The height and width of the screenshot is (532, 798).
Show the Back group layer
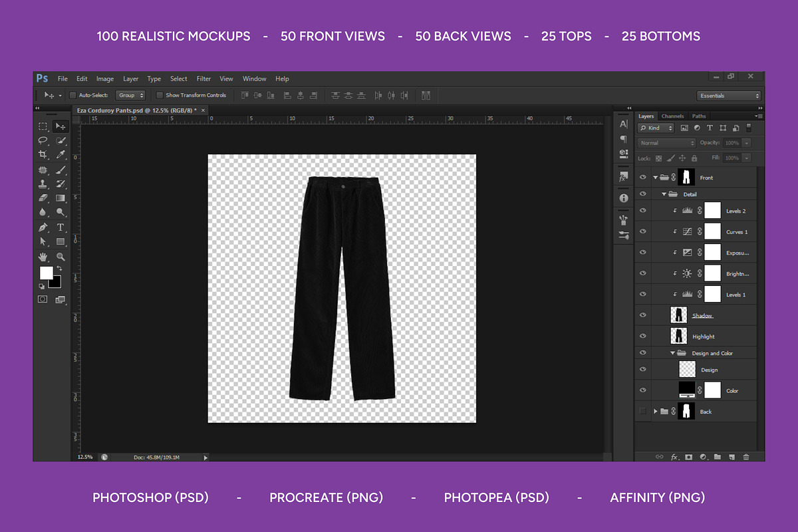(642, 412)
